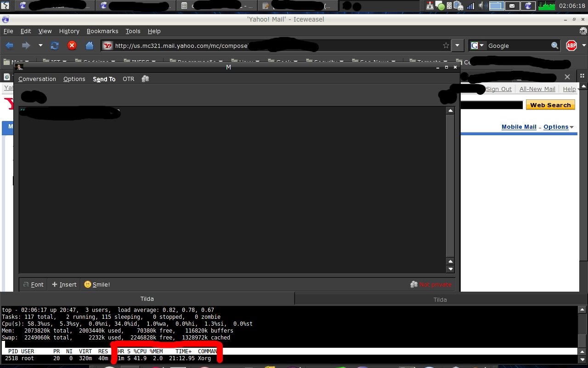Click the Smile! emoticon button

(97, 284)
